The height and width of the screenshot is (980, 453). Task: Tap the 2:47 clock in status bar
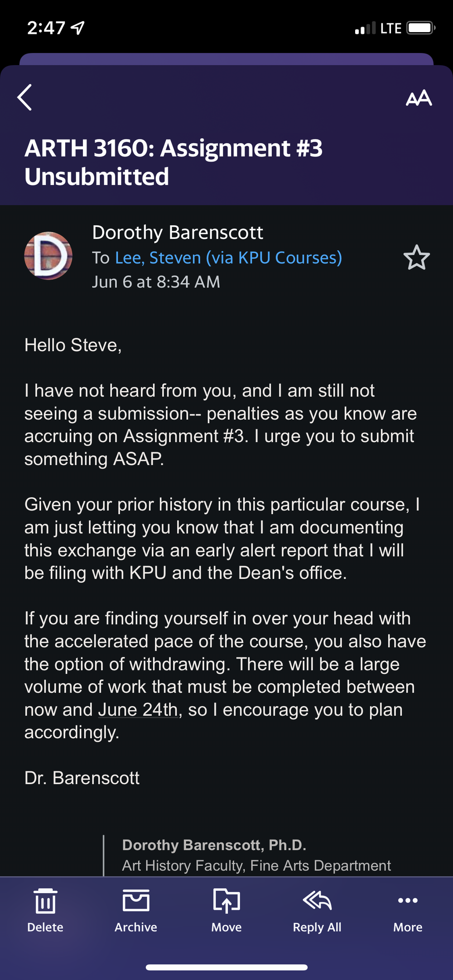[x=46, y=28]
